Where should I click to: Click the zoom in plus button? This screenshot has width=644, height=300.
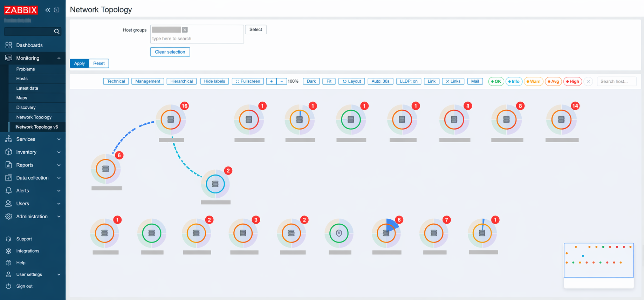271,81
